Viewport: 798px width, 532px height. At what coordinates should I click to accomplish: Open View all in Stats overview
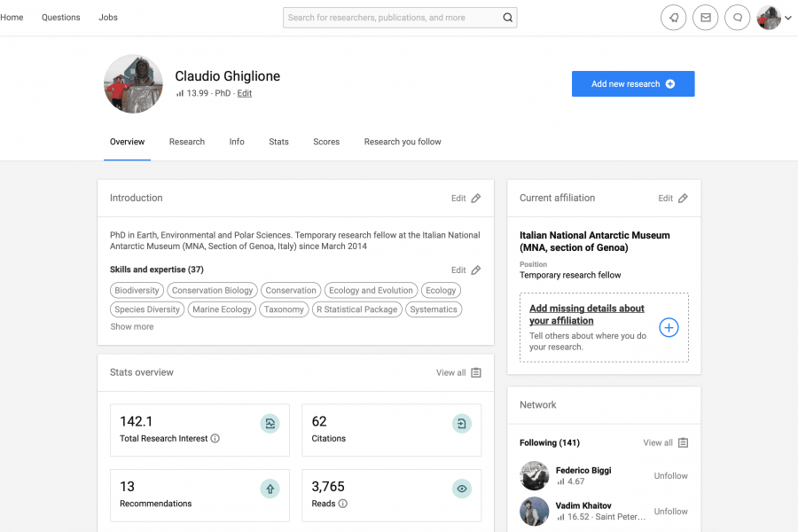458,373
